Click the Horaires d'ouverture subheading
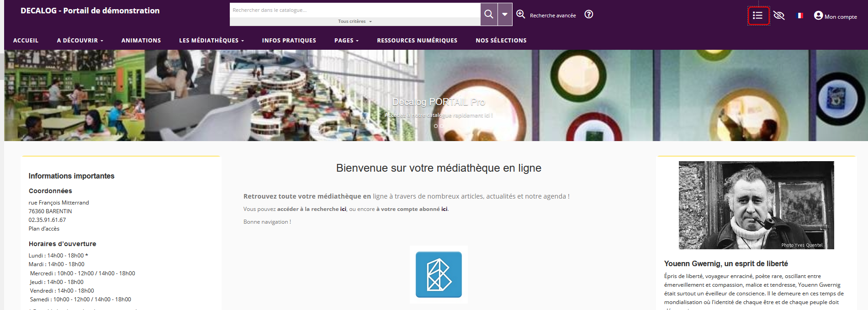This screenshot has height=310, width=868. point(62,244)
